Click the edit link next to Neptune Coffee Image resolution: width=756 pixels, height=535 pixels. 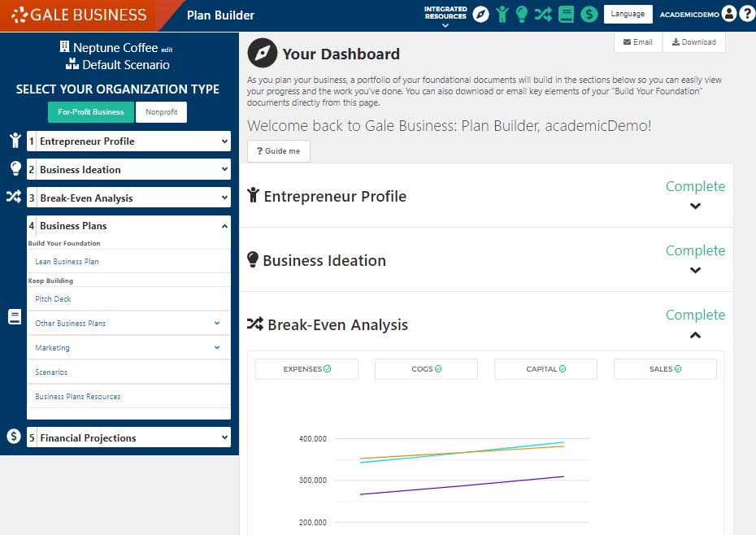click(x=167, y=50)
